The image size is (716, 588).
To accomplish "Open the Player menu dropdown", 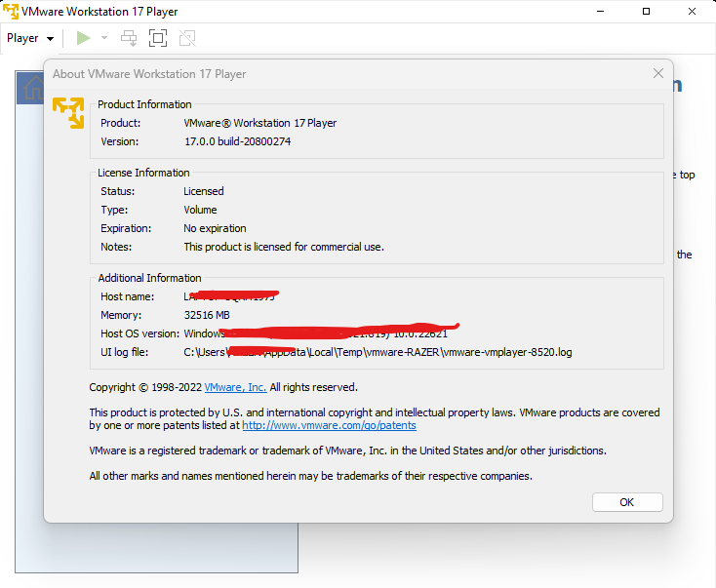I will (x=30, y=38).
